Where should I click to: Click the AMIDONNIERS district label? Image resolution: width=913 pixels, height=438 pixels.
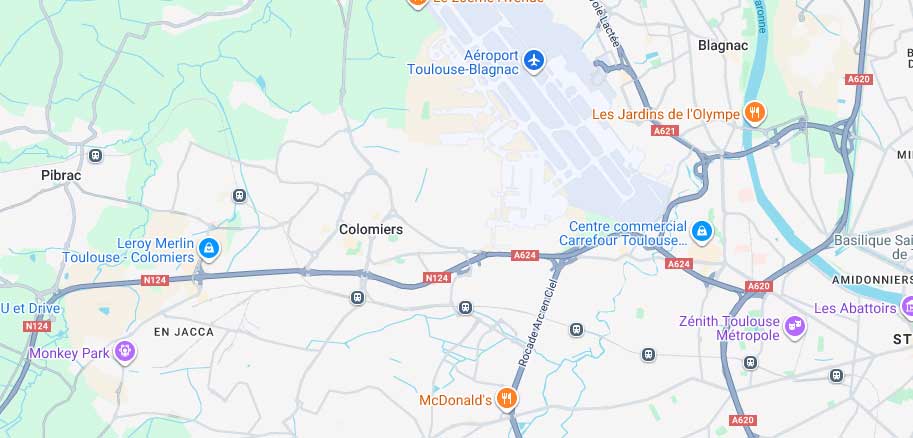pos(870,280)
